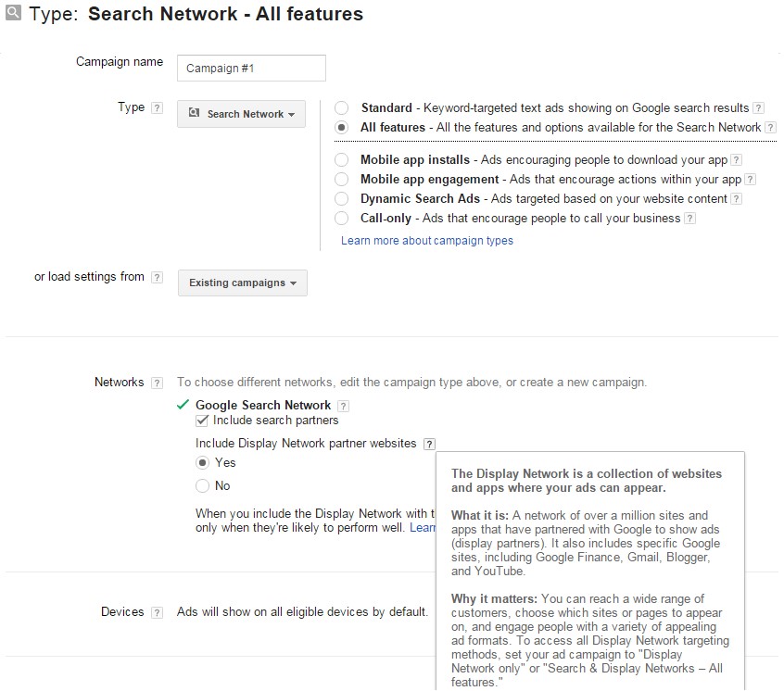This screenshot has width=784, height=691.
Task: Open the Search Network type dropdown
Action: tap(241, 114)
